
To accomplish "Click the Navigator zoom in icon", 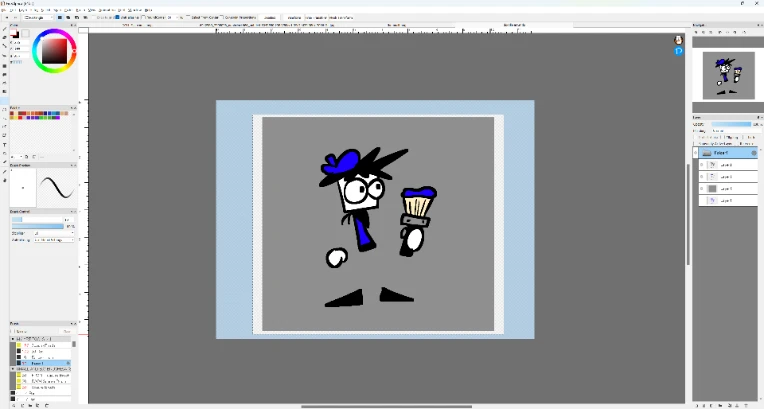I will [x=696, y=32].
